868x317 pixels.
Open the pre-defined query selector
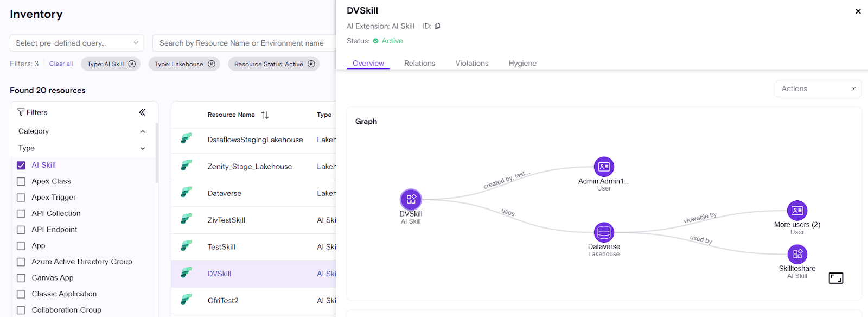point(76,43)
